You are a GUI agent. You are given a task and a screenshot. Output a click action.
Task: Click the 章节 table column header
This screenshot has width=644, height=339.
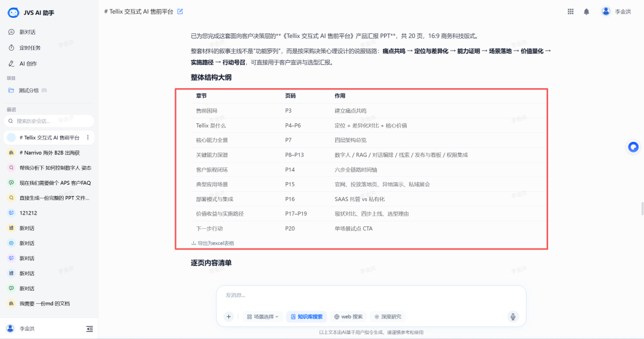coord(202,96)
